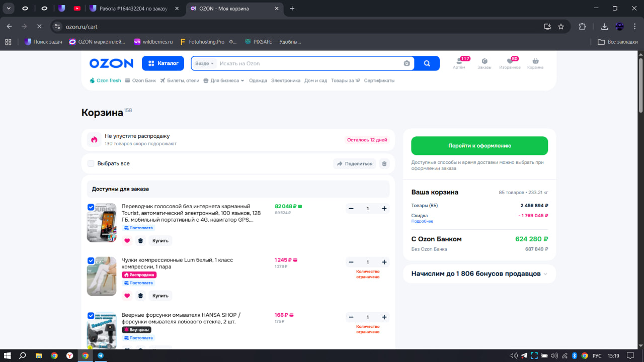This screenshot has height=362, width=644.
Task: Expand the Везде search scope dropdown
Action: (204, 63)
